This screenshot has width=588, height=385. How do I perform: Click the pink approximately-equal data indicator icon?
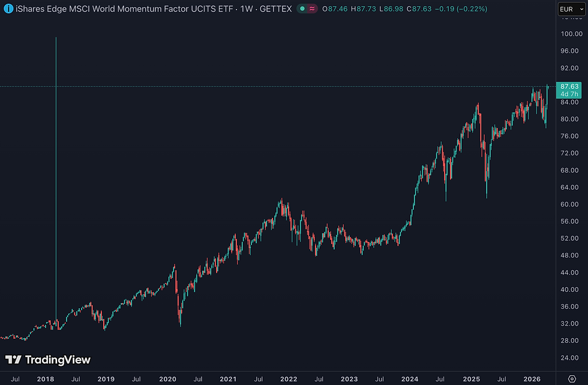point(312,8)
